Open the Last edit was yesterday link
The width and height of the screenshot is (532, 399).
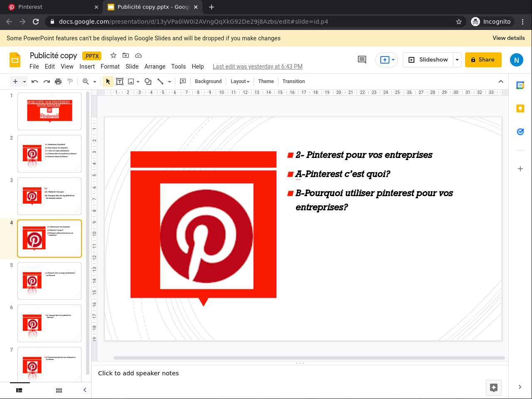click(258, 66)
